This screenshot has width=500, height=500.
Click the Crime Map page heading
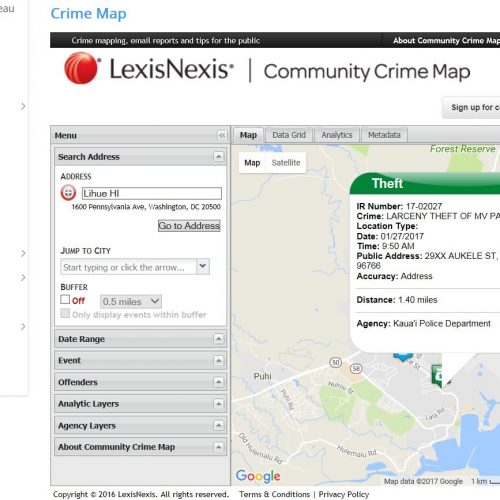click(88, 14)
